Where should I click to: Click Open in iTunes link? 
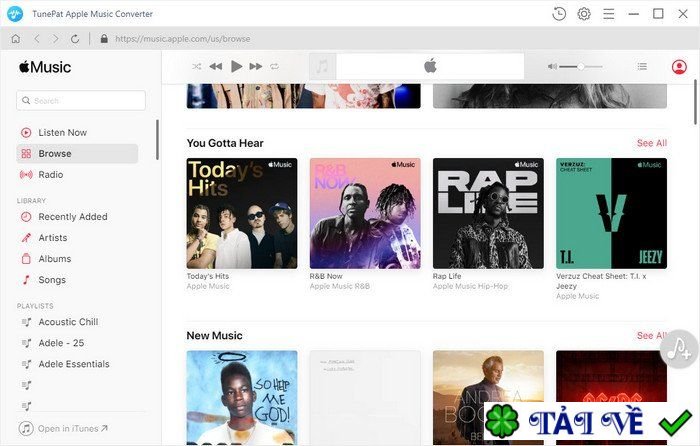[x=63, y=429]
